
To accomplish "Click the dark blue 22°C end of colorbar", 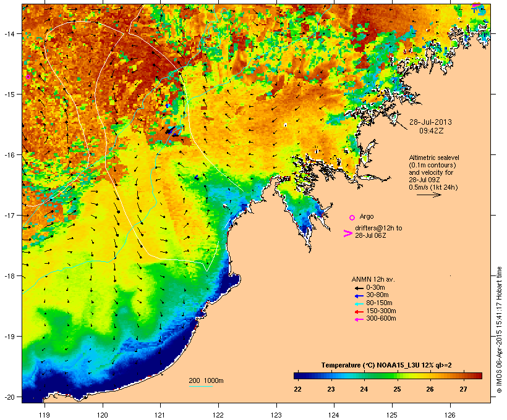I will (297, 376).
